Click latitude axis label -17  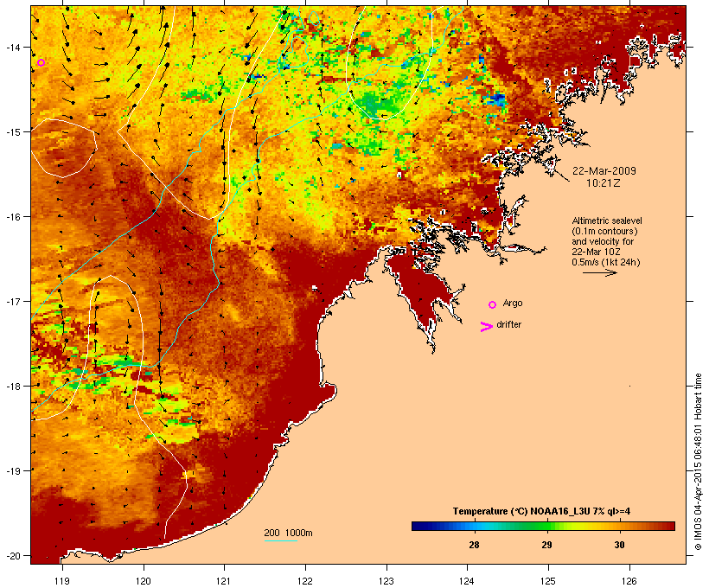11,302
